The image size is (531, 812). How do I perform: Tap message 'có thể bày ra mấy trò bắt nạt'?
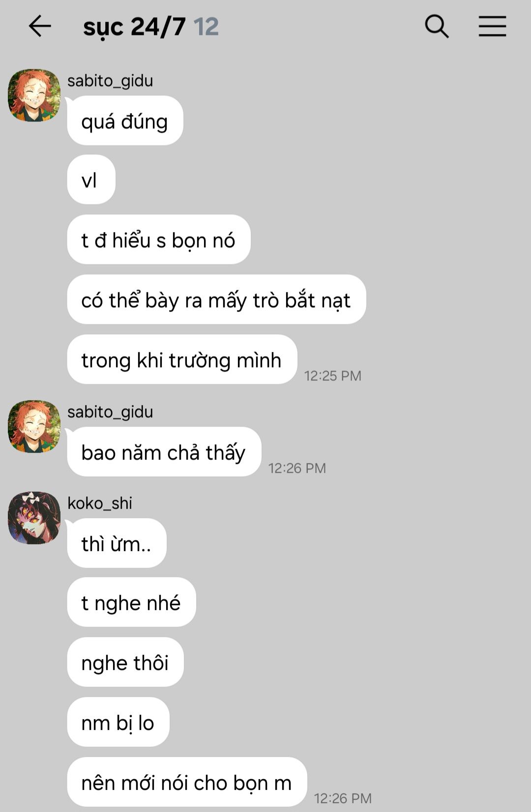pos(216,299)
